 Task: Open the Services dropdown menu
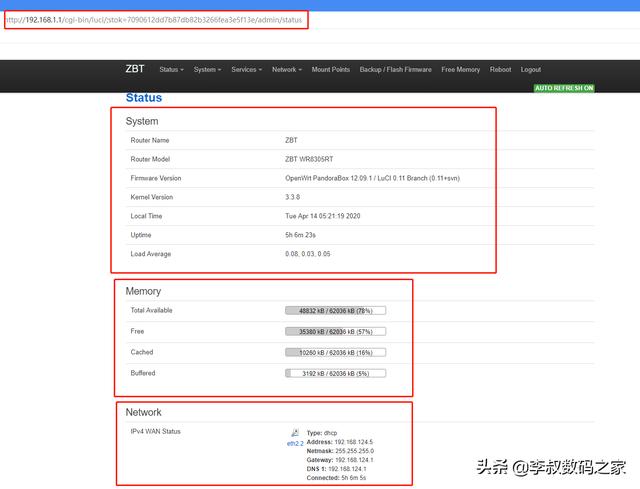(247, 69)
